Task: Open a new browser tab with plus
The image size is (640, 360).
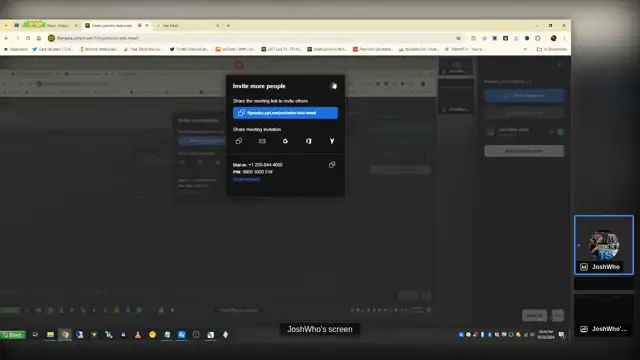Action: (228, 25)
